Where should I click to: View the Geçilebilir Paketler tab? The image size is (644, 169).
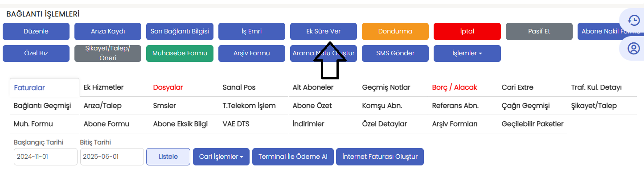coord(532,124)
